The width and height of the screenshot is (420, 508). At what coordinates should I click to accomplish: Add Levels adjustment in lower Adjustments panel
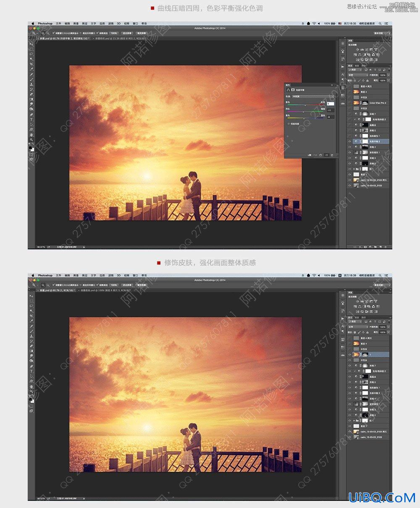click(x=362, y=301)
